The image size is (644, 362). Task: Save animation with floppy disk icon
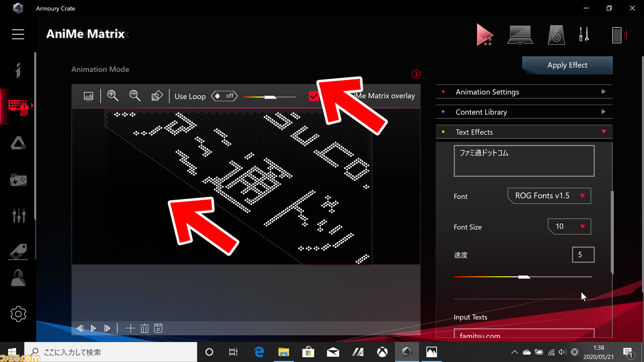coord(158,328)
